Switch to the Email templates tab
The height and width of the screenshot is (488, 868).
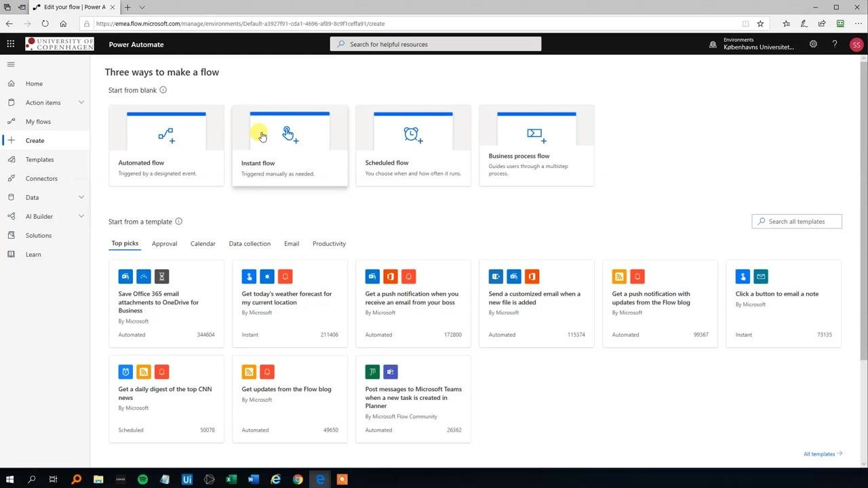292,243
